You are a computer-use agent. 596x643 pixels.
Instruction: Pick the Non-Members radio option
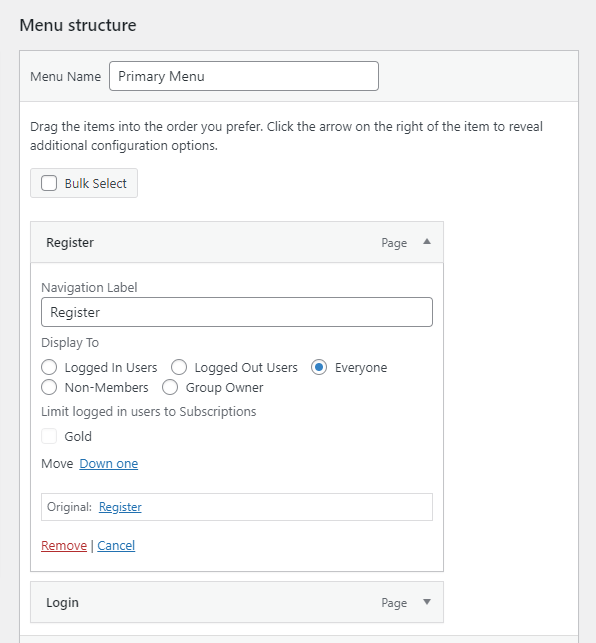(49, 387)
